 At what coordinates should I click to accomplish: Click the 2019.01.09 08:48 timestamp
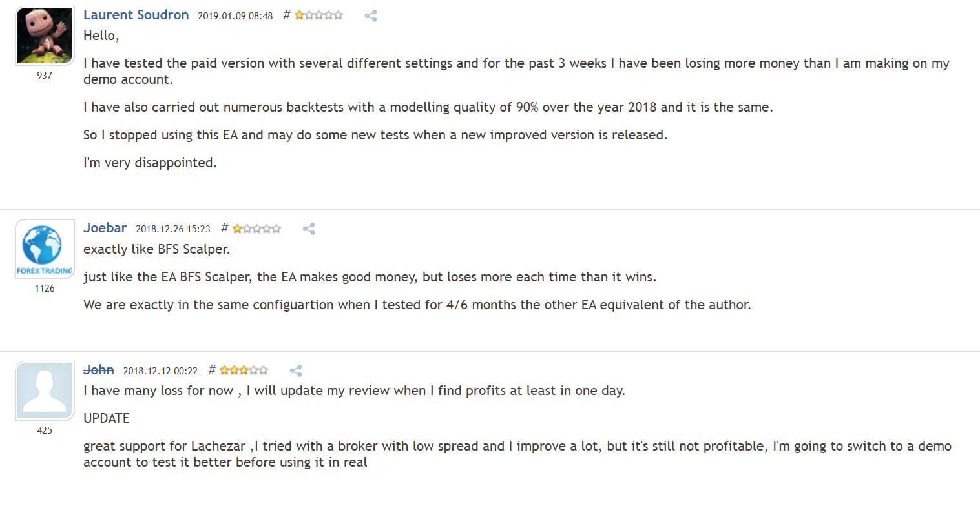(x=235, y=16)
